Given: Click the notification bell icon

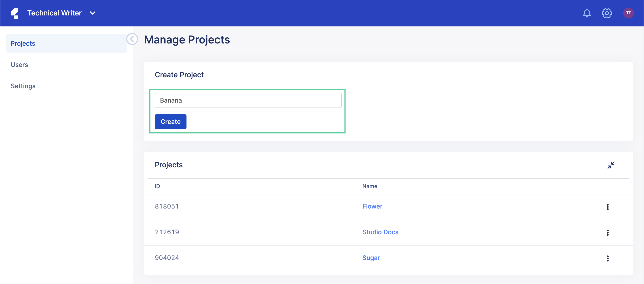Looking at the screenshot, I should tap(587, 13).
